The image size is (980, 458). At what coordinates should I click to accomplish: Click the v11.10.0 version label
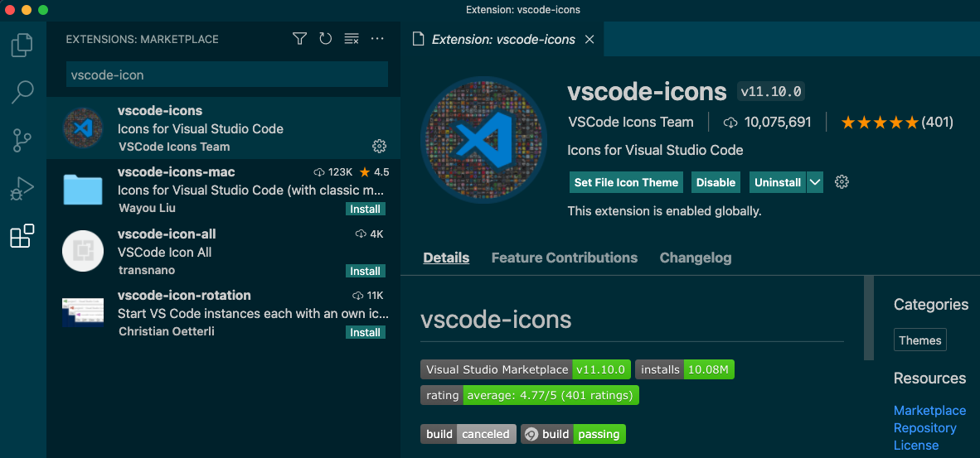click(x=770, y=92)
